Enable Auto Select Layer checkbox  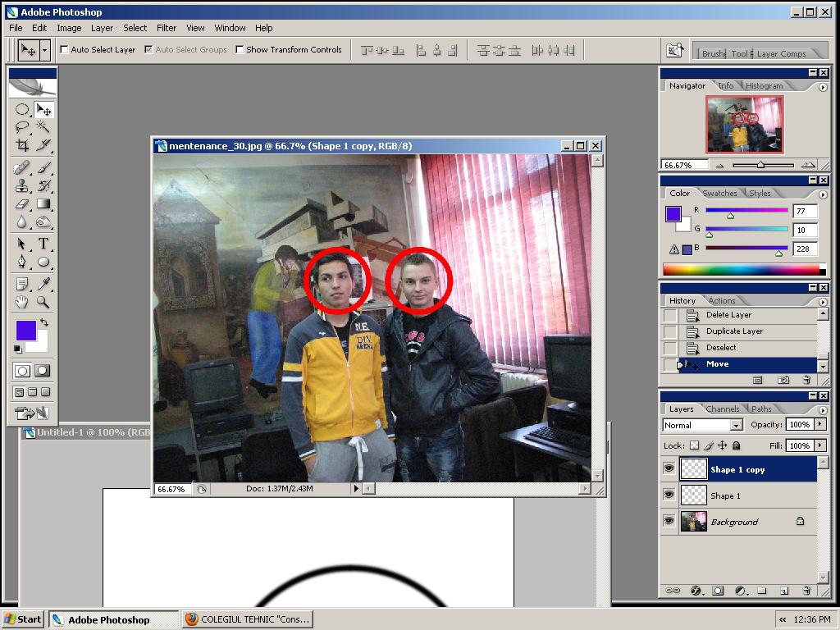pyautogui.click(x=64, y=49)
